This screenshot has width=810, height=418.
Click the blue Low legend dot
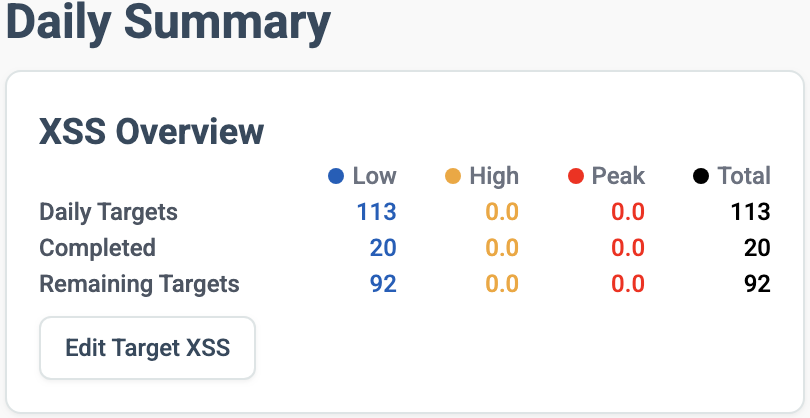[336, 177]
